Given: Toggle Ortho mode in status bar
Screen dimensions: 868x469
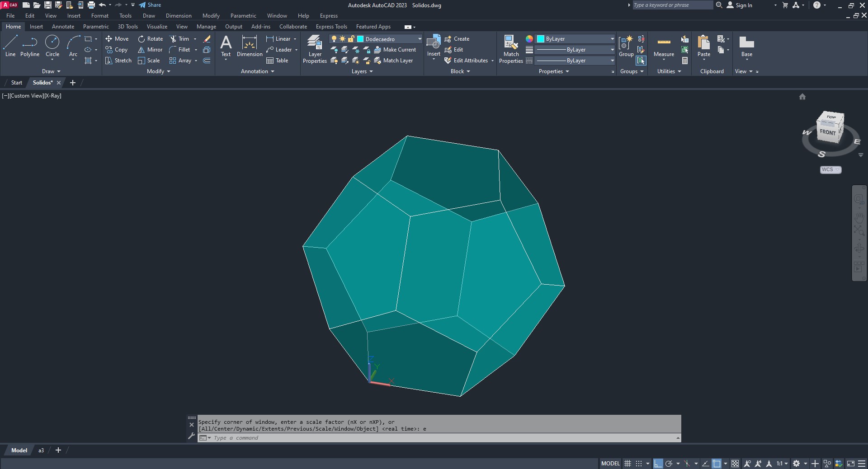Looking at the screenshot, I should 658,464.
